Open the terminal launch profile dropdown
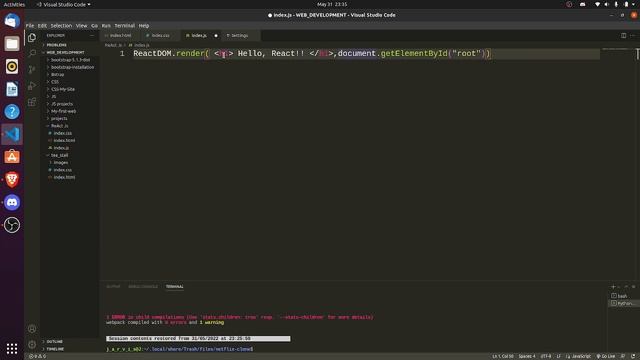The height and width of the screenshot is (360, 640). point(618,287)
